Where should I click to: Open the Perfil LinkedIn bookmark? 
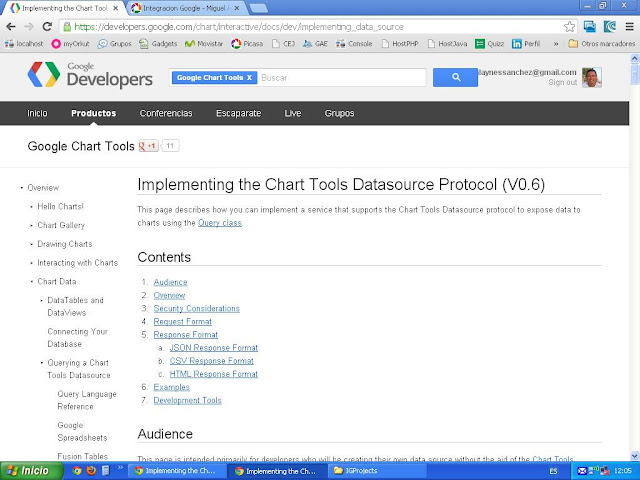click(526, 44)
